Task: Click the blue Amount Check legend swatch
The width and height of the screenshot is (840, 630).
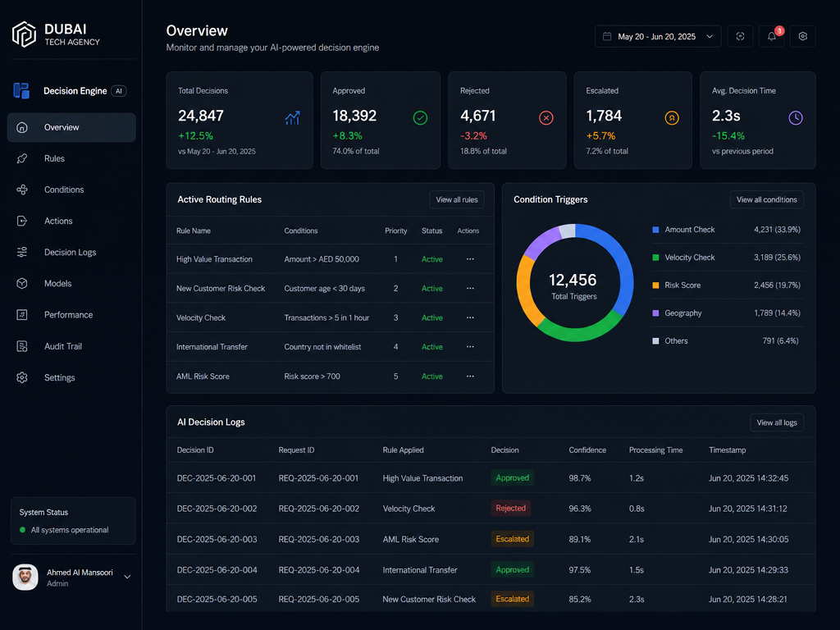Action: (x=655, y=230)
